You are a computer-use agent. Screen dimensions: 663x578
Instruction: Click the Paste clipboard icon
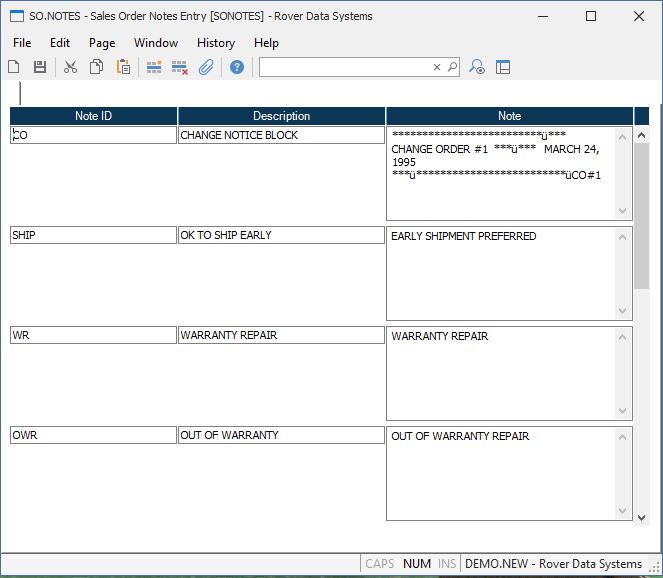coord(123,67)
